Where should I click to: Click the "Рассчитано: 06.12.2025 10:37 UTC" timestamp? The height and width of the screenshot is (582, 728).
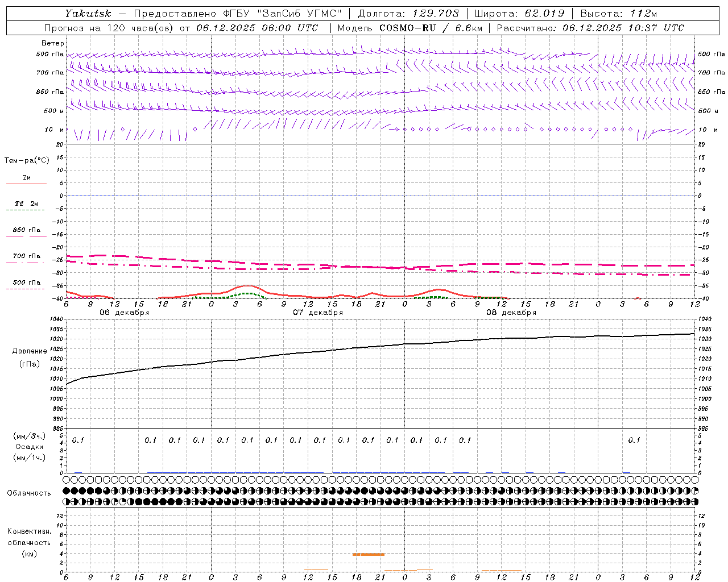pos(590,28)
